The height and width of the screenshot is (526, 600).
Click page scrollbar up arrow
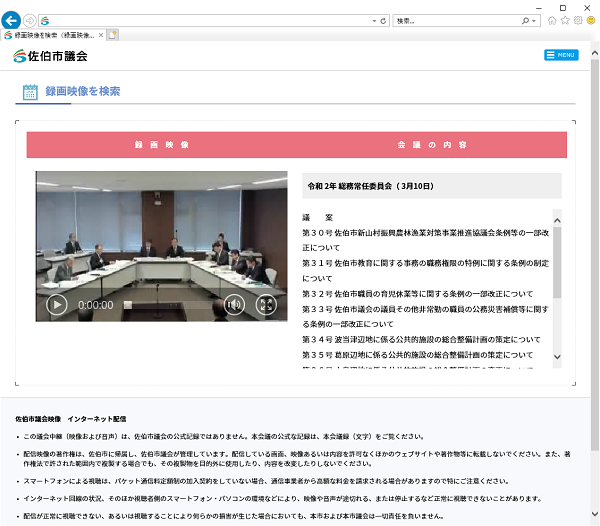click(595, 53)
